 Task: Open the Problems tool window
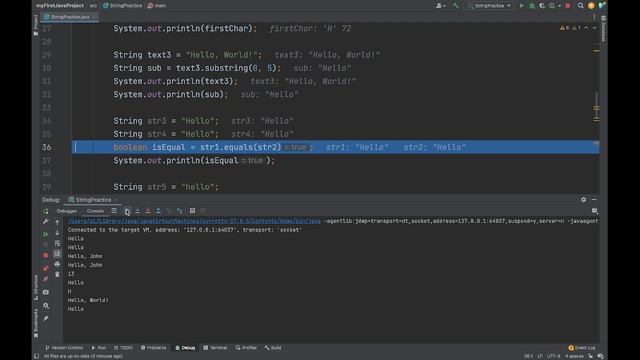pyautogui.click(x=153, y=348)
